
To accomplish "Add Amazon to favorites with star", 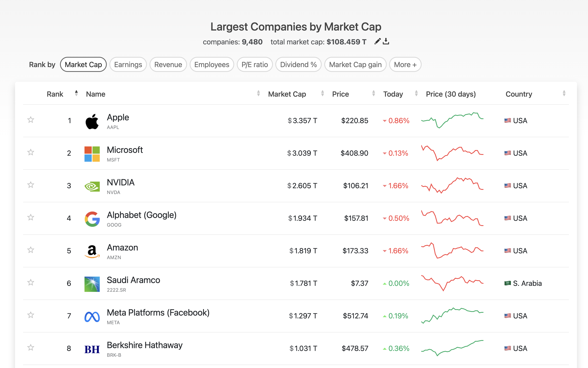I will pyautogui.click(x=31, y=250).
